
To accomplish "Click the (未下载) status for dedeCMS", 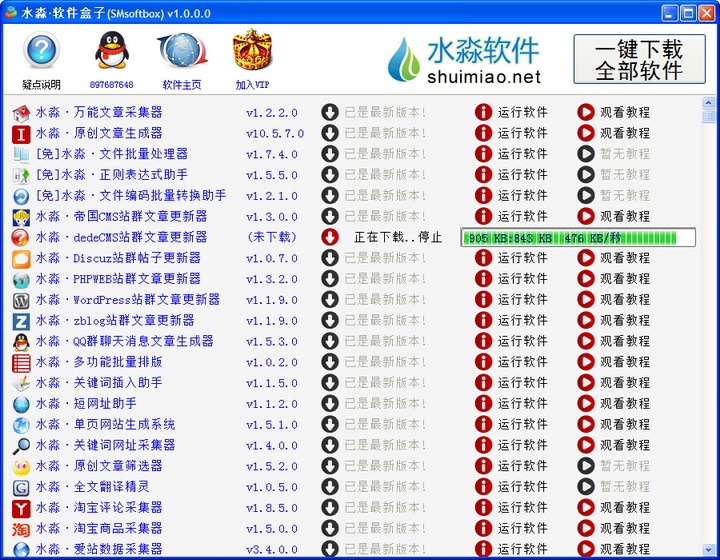I will [272, 237].
